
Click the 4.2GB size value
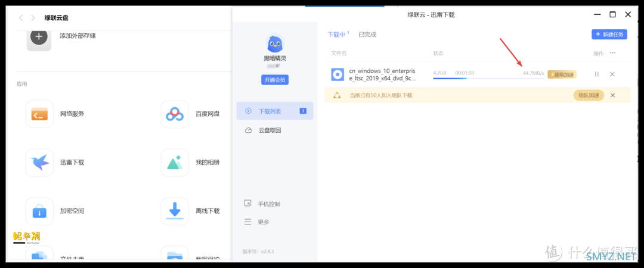coord(439,73)
